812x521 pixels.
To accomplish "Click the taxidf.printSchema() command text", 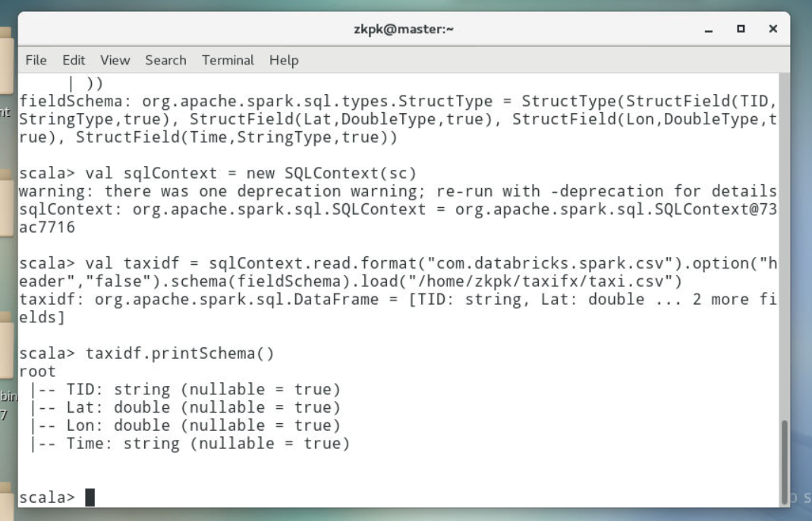I will click(180, 353).
